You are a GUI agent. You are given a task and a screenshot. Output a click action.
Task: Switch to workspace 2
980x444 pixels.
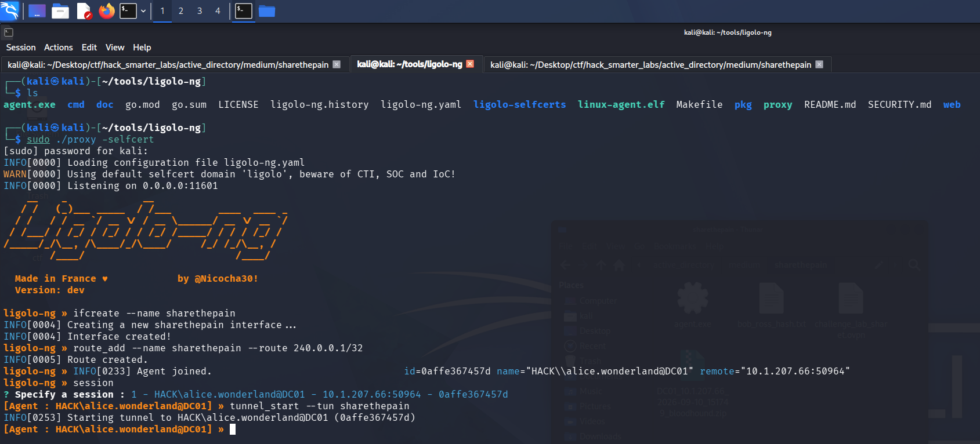[181, 11]
